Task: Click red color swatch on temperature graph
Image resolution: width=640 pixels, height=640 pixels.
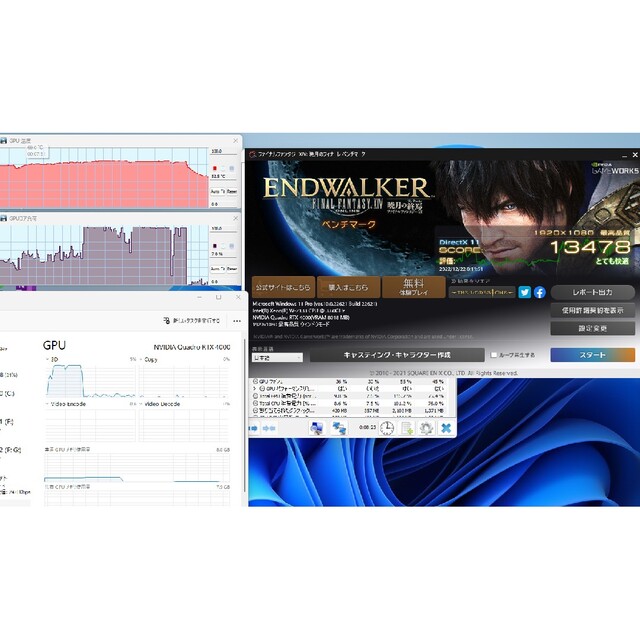Action: [215, 169]
